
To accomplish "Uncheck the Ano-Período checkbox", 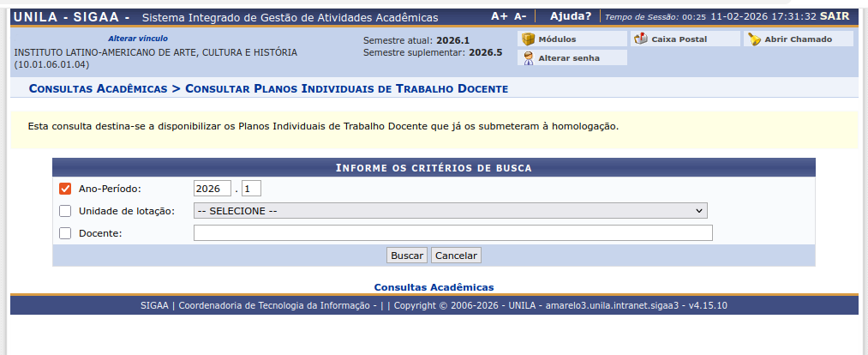I will (65, 189).
